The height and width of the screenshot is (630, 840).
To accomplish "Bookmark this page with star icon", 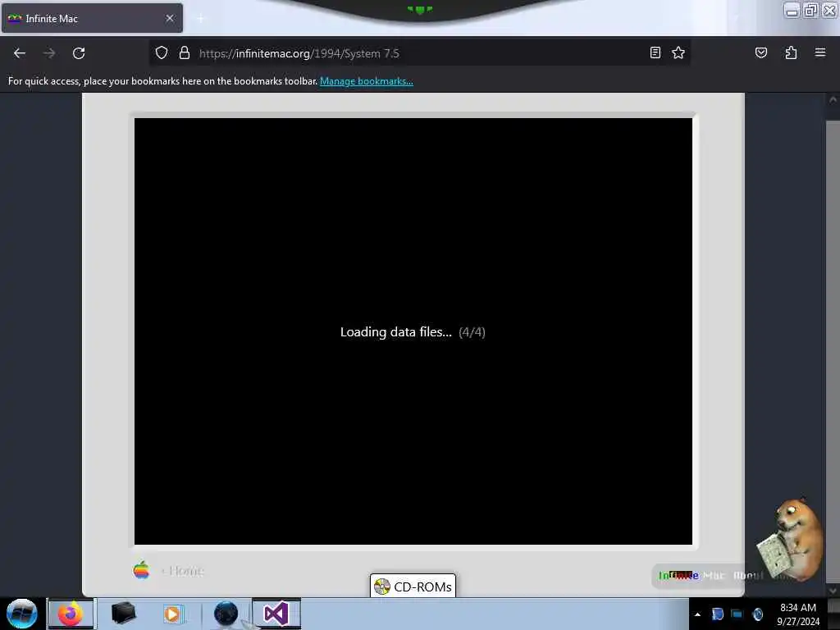I will click(x=678, y=52).
